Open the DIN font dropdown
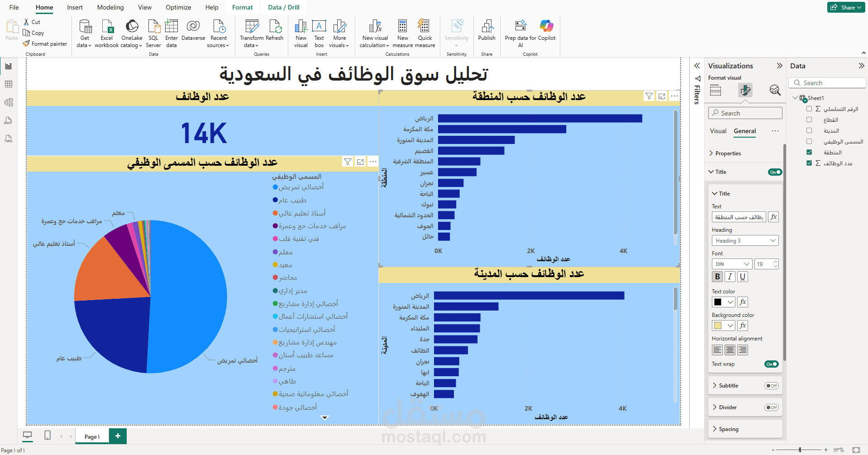Screen dimensions: 868x455 [x=732, y=264]
